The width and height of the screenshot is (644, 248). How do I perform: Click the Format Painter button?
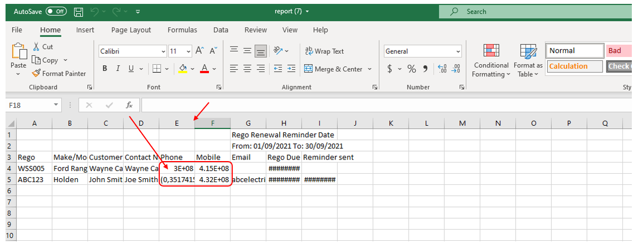pos(59,74)
